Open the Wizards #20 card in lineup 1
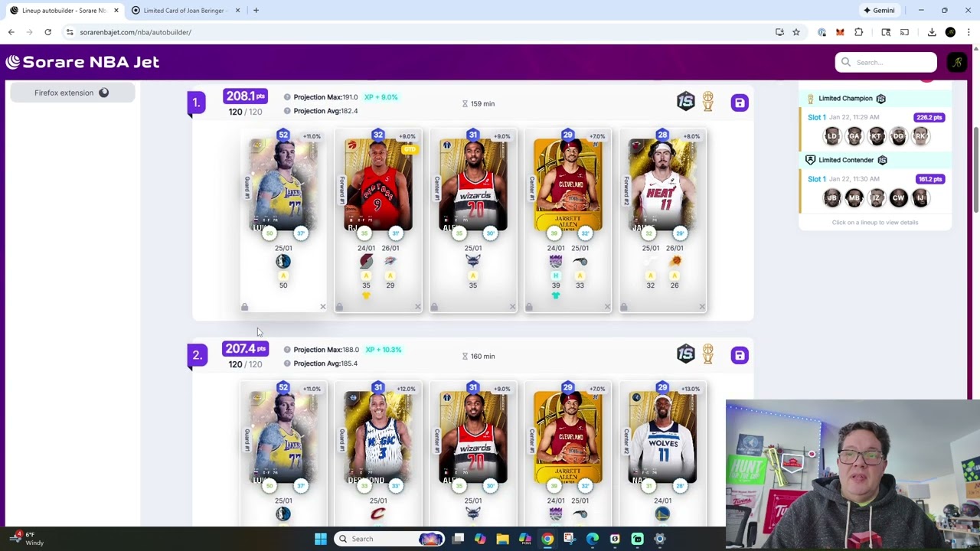 [472, 184]
